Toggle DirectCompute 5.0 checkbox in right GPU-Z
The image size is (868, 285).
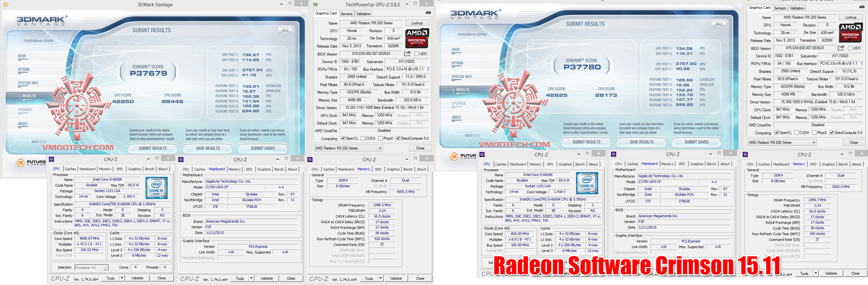point(832,133)
